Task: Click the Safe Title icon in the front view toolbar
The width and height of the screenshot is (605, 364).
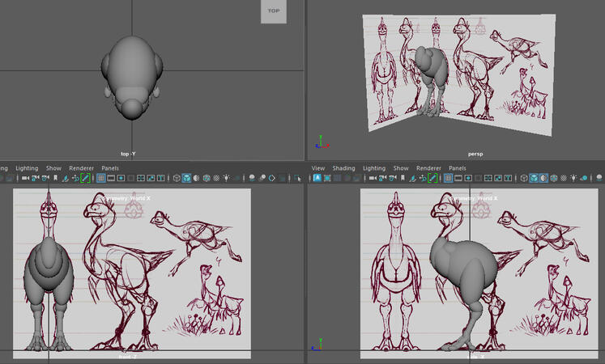Action: (x=161, y=178)
